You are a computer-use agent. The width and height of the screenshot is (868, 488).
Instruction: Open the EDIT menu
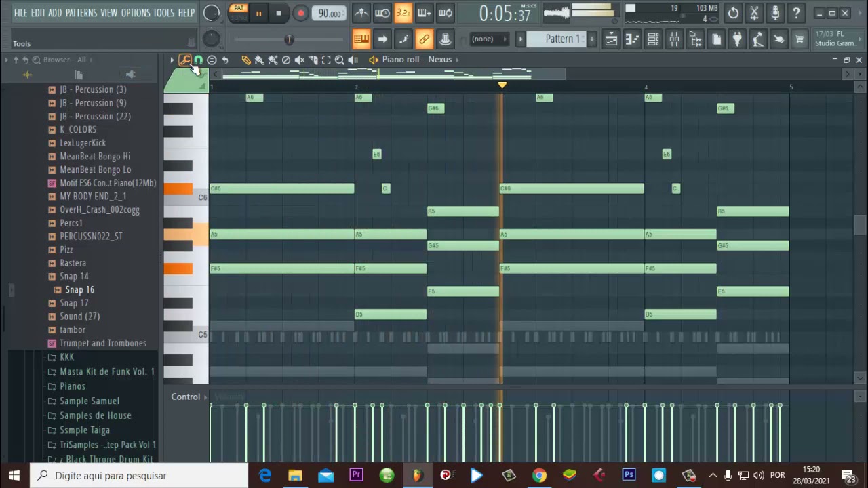[38, 13]
